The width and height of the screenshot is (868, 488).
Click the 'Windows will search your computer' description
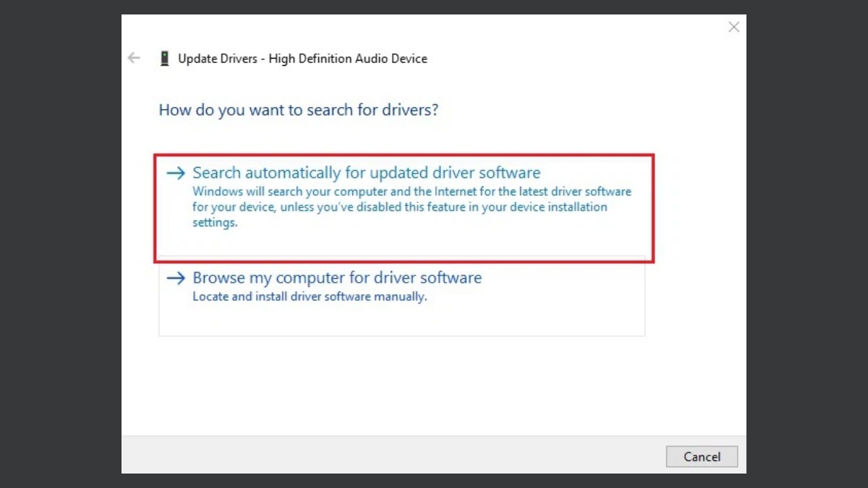412,207
